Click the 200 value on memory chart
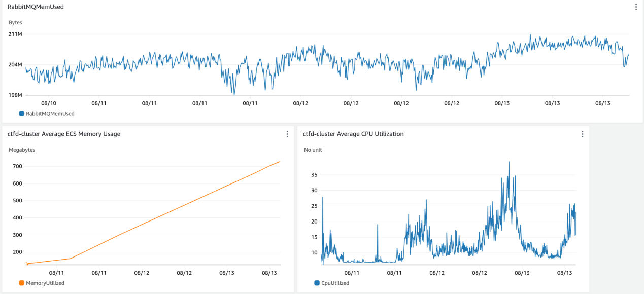Screen dimensions: 644x294 coord(18,252)
